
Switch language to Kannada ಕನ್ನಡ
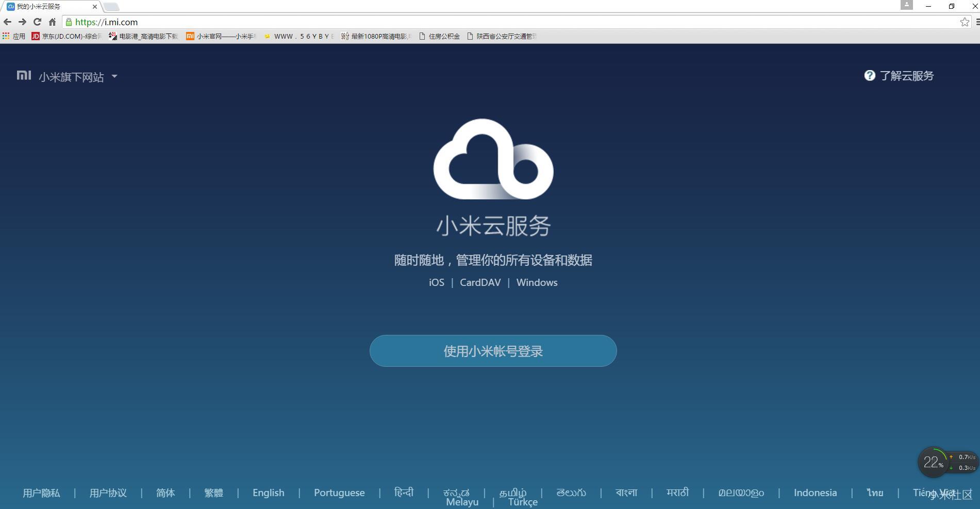pyautogui.click(x=456, y=493)
